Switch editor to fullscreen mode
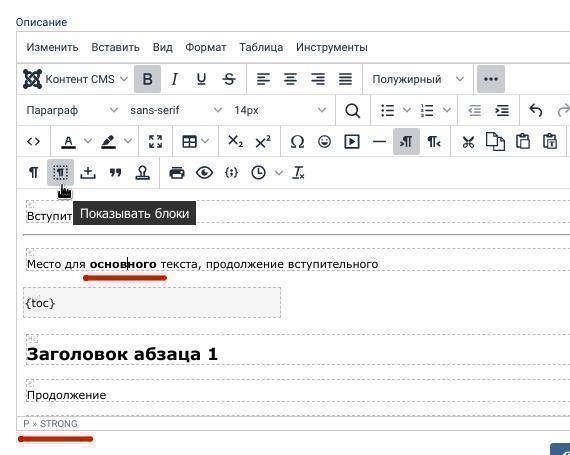 click(156, 141)
